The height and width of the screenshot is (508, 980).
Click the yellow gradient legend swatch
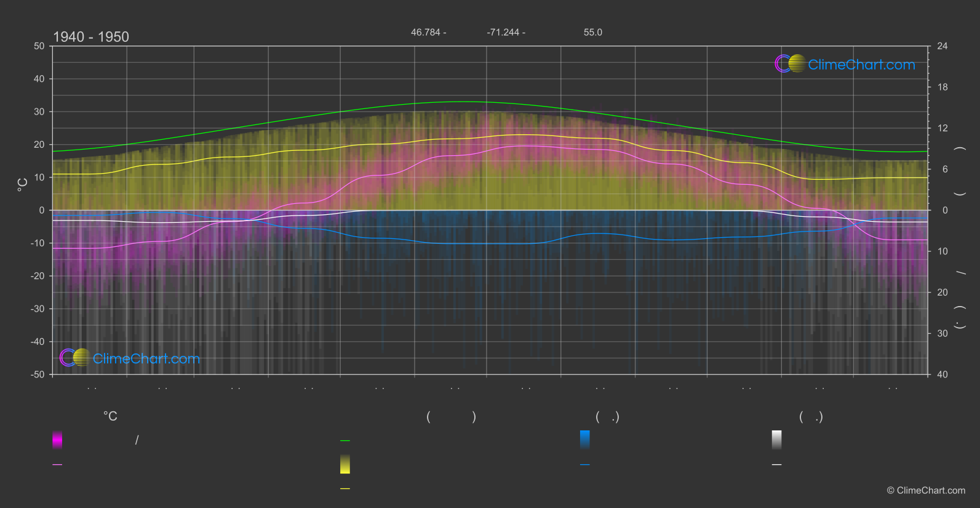[x=345, y=464]
